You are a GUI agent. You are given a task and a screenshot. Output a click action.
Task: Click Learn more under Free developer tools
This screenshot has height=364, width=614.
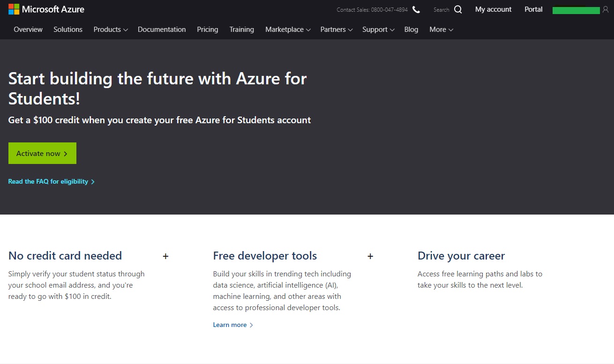point(233,325)
